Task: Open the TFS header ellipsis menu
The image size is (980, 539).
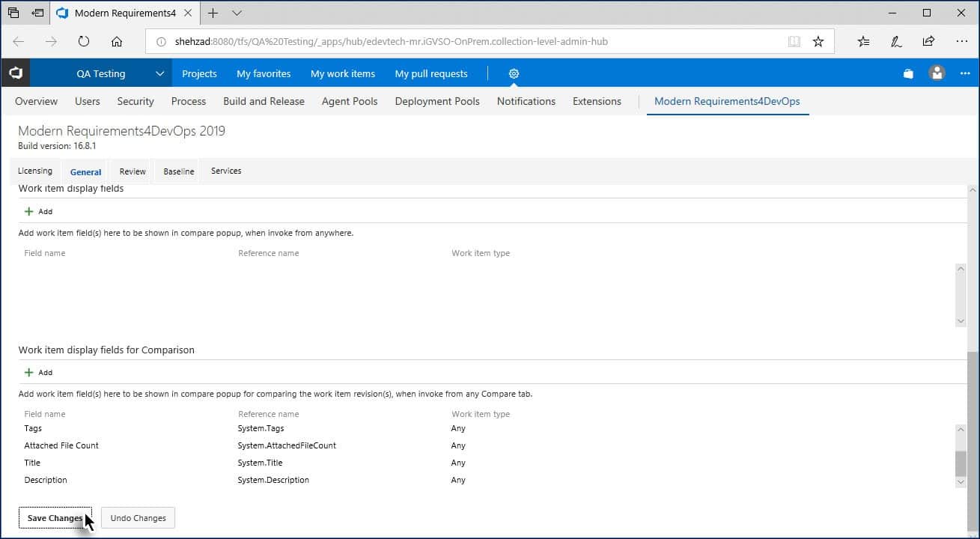Action: tap(965, 73)
